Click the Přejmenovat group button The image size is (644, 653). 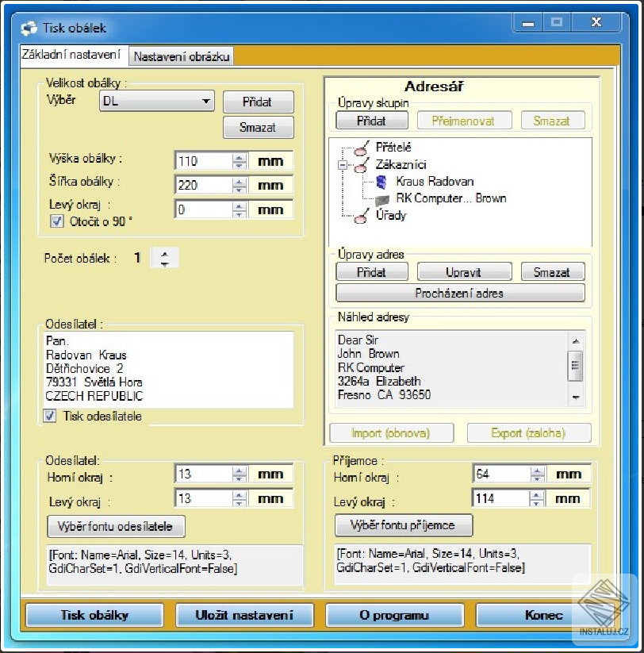[x=464, y=121]
